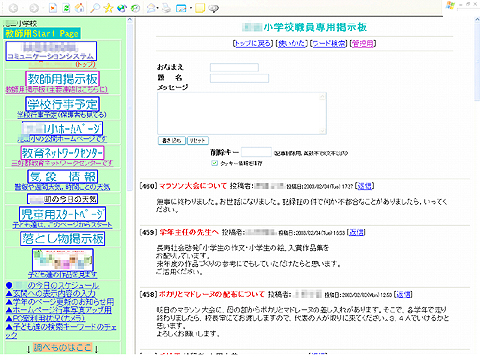Click the green Refresh page icon
The width and height of the screenshot is (480, 360).
click(66, 8)
